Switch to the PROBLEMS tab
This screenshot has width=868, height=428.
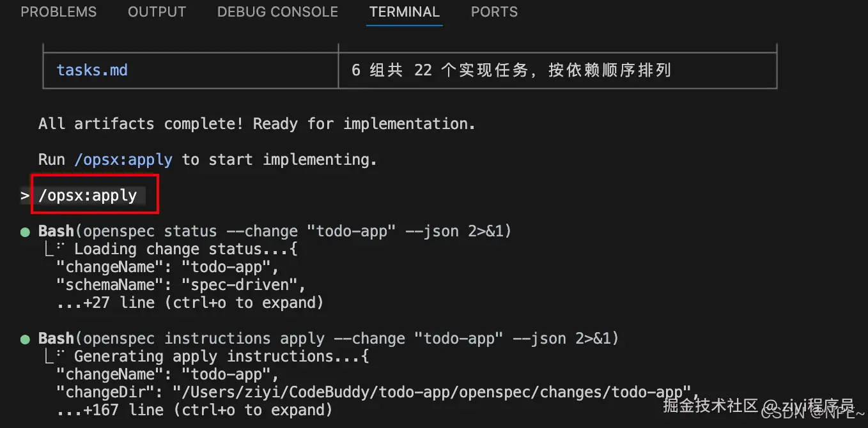pos(58,12)
